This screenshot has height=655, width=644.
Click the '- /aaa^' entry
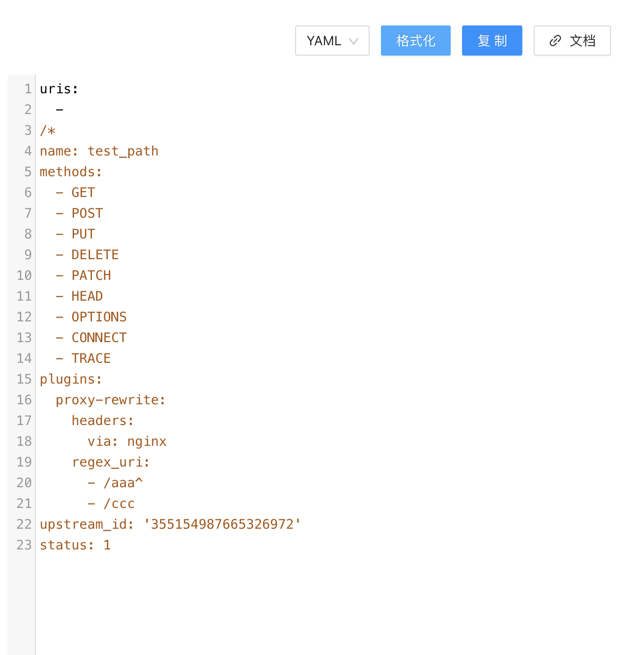[x=115, y=483]
